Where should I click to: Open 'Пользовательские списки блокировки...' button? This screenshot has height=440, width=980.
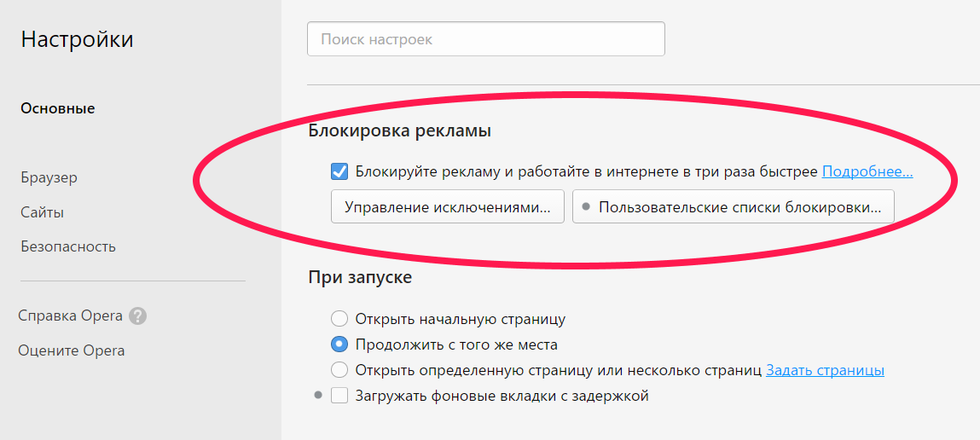(x=734, y=207)
